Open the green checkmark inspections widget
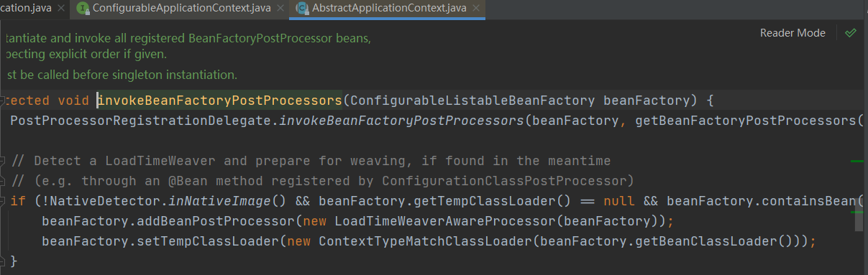Image resolution: width=868 pixels, height=275 pixels. (x=851, y=33)
